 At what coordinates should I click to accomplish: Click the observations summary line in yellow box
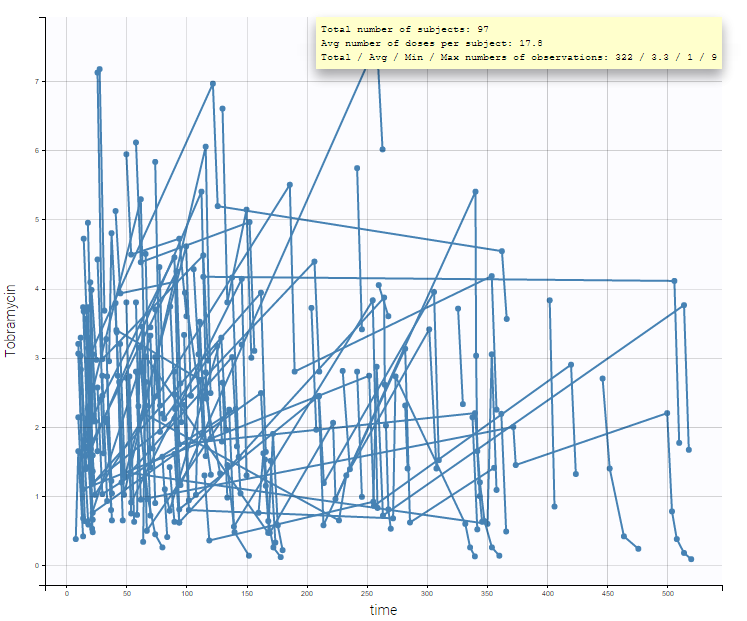click(x=518, y=57)
